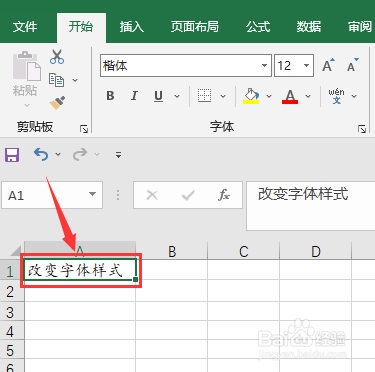Increase font size with large A
Viewport: 375px width, 372px height.
click(328, 65)
